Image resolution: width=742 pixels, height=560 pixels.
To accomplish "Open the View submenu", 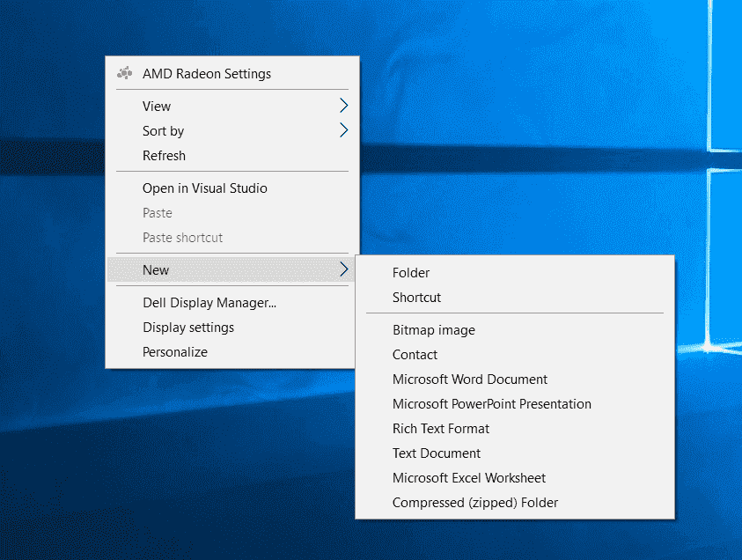I will 231,106.
